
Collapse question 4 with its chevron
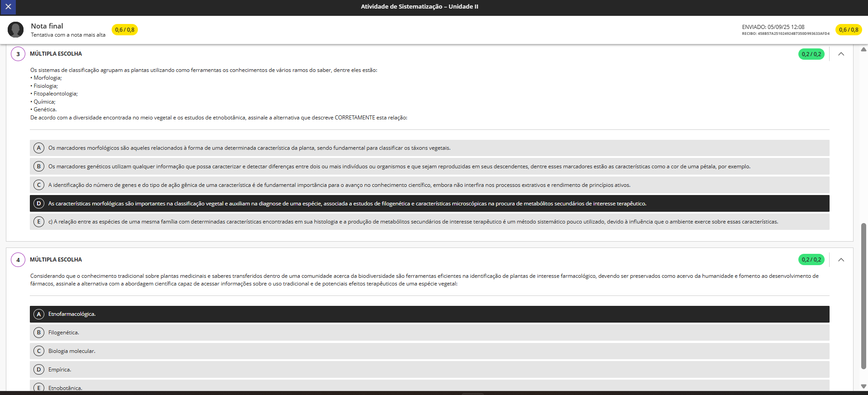tap(841, 260)
